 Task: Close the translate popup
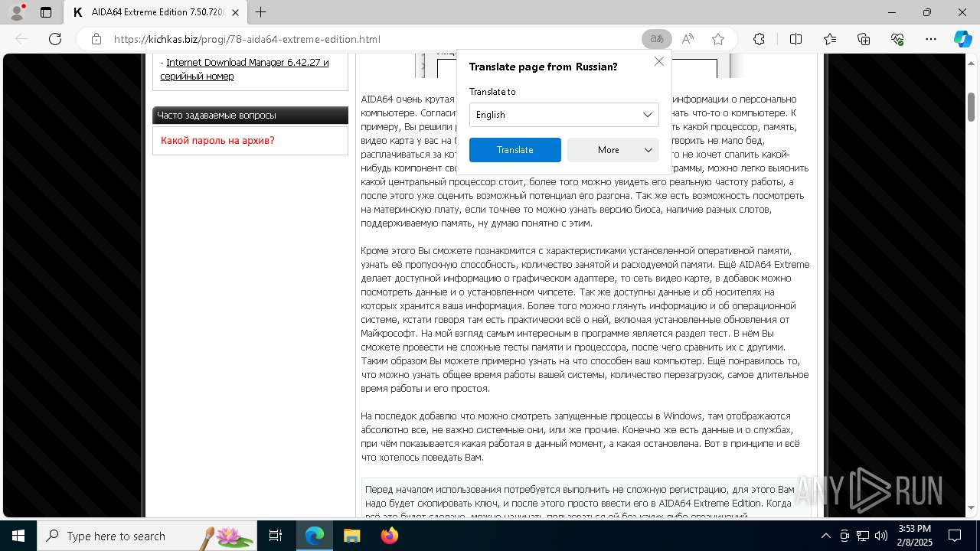[659, 61]
